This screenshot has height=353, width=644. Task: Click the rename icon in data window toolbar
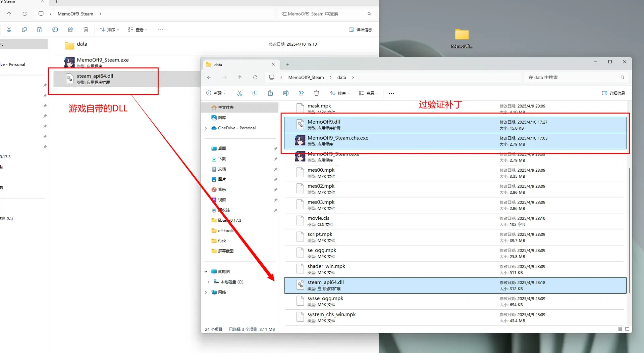pyautogui.click(x=286, y=93)
